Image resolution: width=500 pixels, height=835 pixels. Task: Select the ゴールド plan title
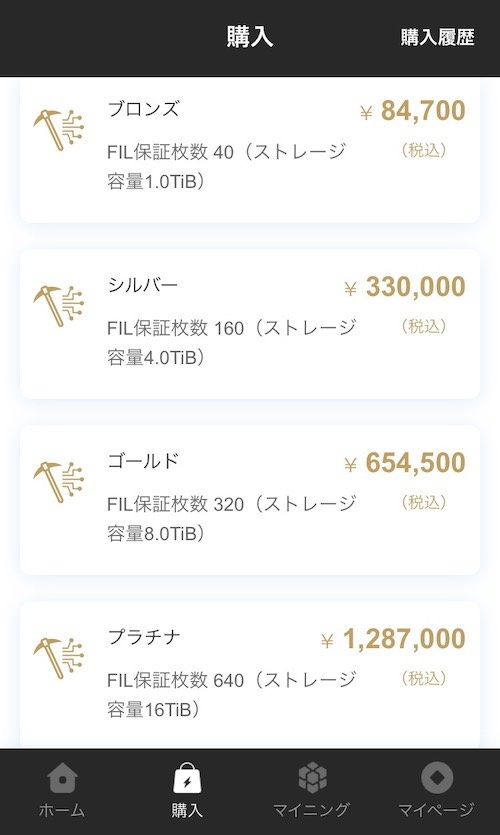click(143, 461)
